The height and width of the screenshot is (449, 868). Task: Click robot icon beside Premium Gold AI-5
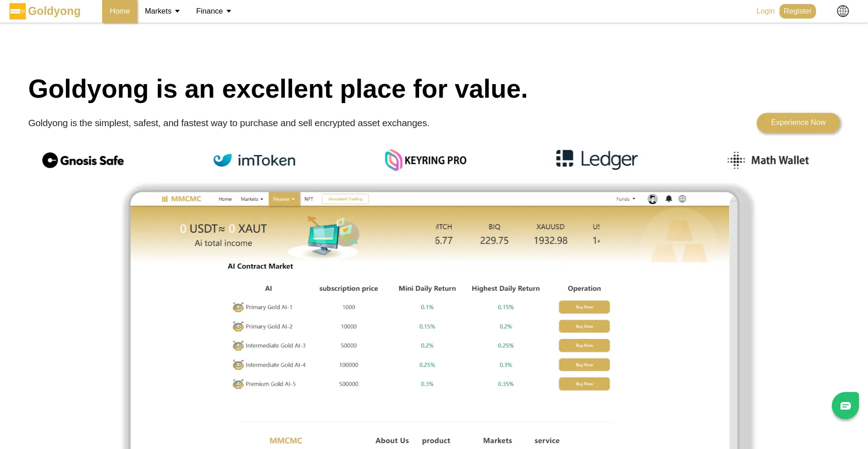238,384
